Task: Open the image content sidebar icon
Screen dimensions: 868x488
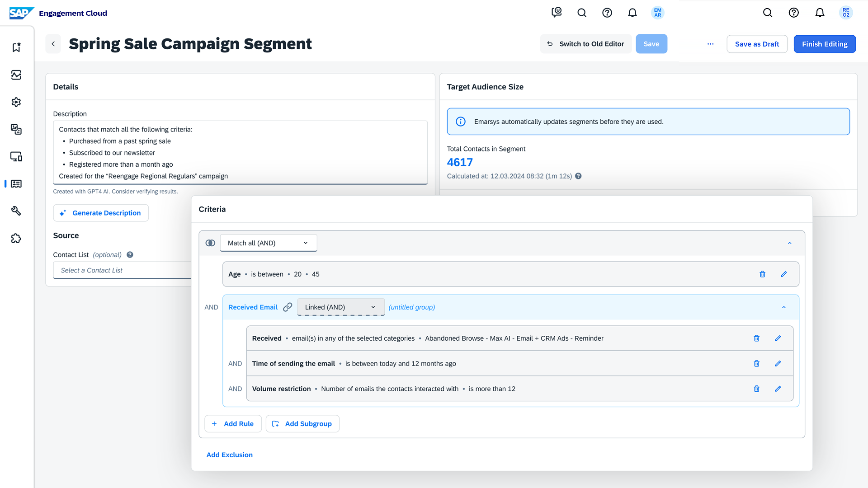Action: pos(16,129)
